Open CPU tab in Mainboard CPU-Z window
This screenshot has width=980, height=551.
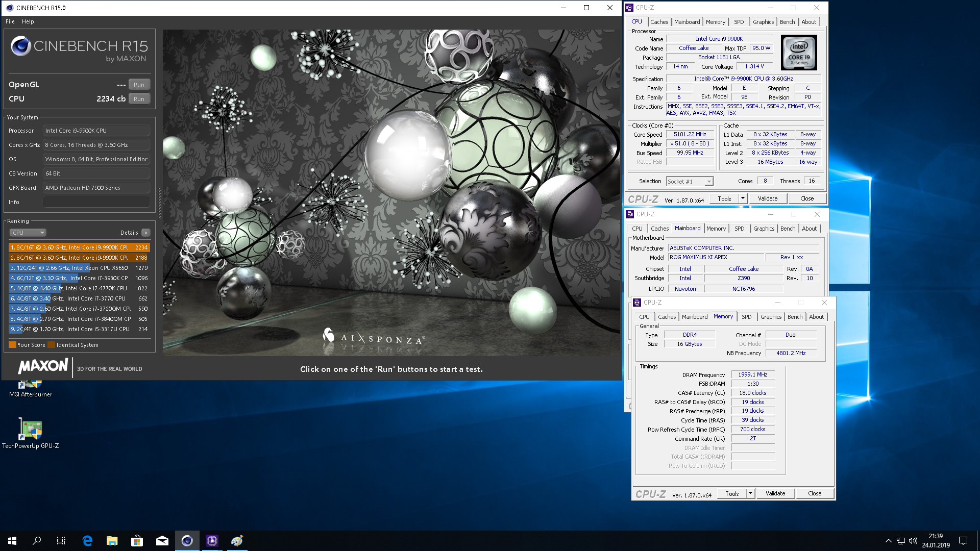point(637,229)
